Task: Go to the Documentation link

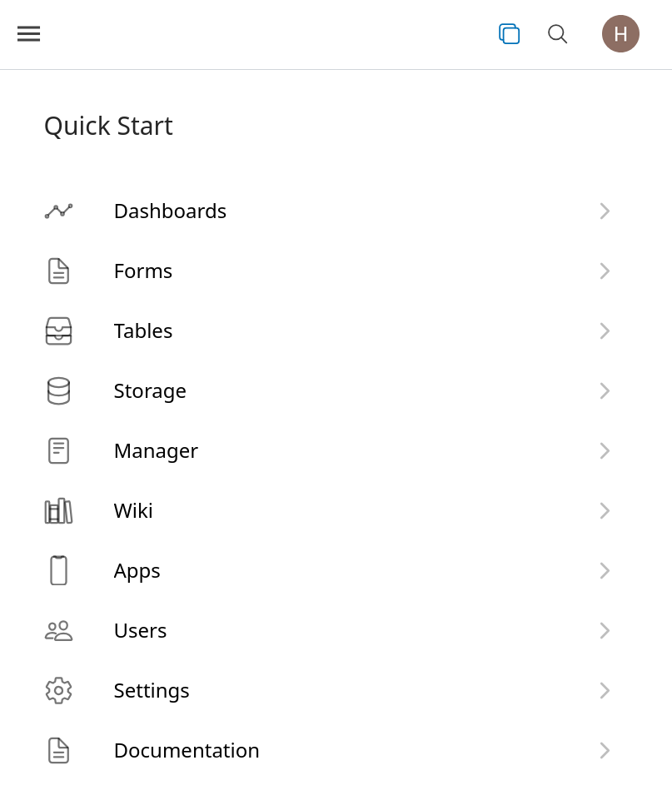Action: click(x=187, y=751)
